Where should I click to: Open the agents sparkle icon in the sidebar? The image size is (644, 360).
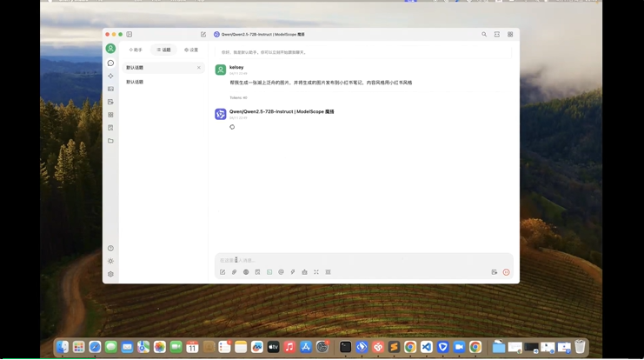pos(110,76)
